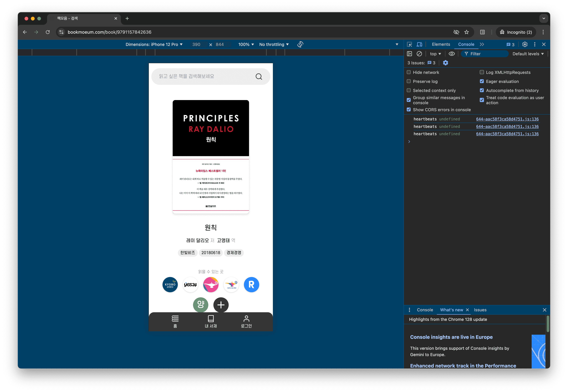
Task: Enable Preserve log checkbox
Action: tap(409, 81)
